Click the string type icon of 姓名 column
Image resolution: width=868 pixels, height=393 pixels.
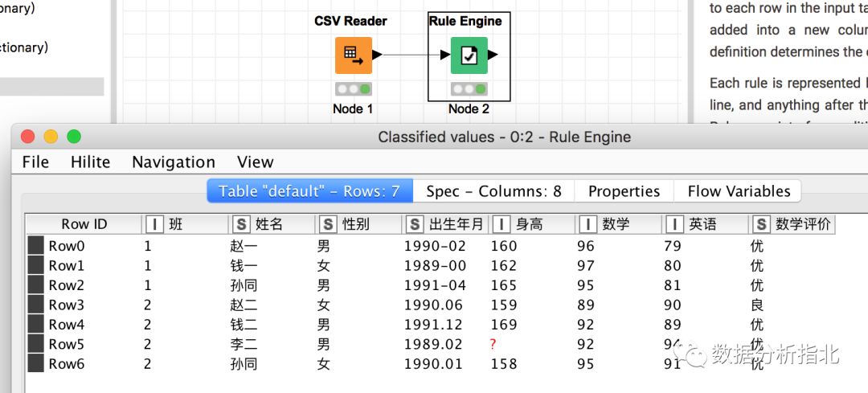point(241,224)
